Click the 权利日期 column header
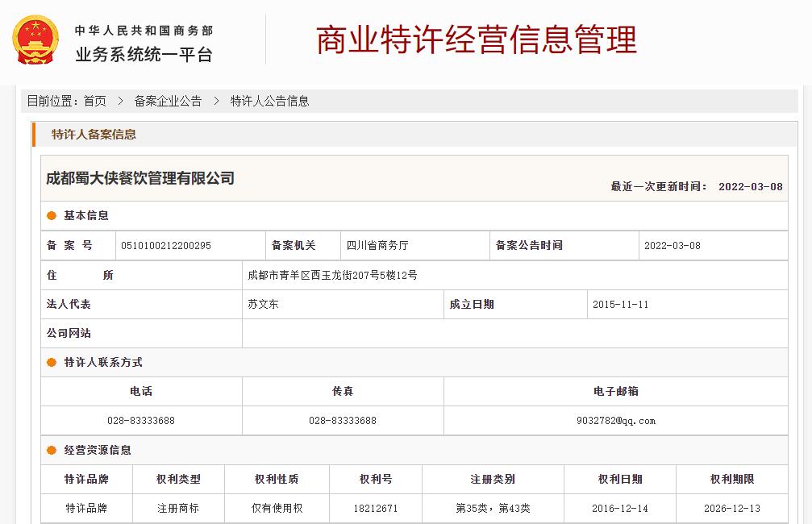The width and height of the screenshot is (812, 524). click(620, 479)
